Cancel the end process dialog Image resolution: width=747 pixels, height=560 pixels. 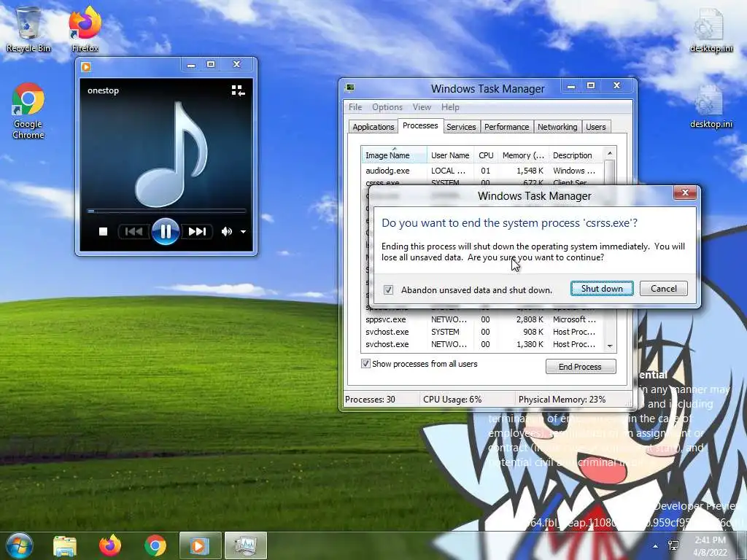point(663,289)
